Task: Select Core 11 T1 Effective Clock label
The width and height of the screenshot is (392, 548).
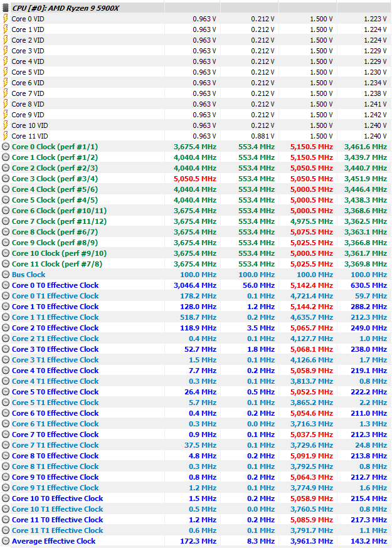Action: click(57, 530)
